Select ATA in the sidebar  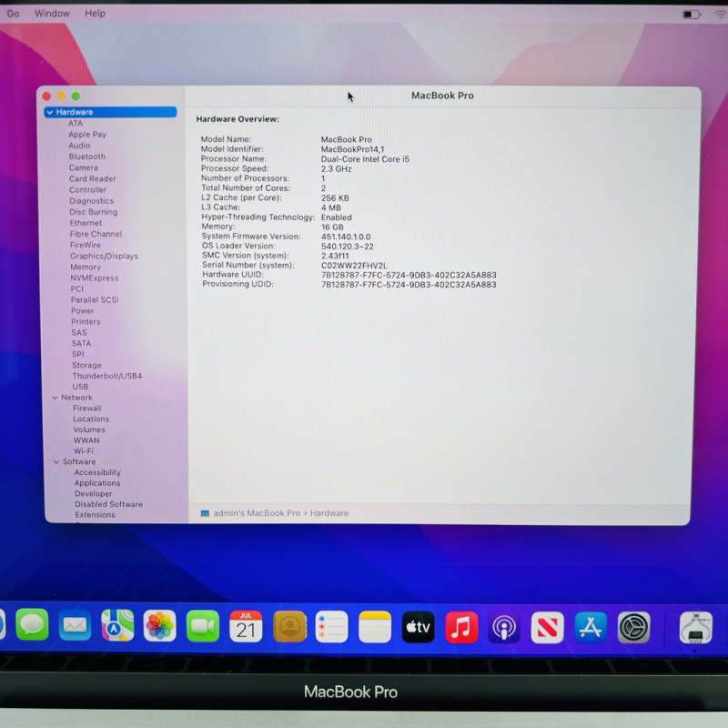click(76, 124)
